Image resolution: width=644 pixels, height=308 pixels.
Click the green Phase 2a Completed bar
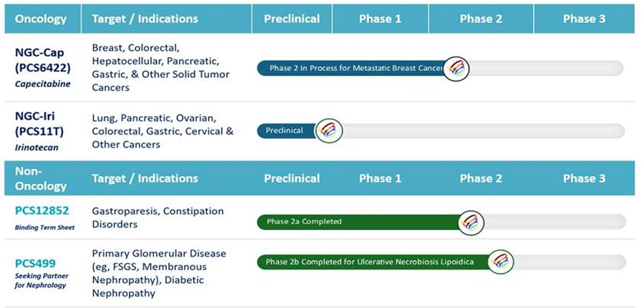coord(358,222)
